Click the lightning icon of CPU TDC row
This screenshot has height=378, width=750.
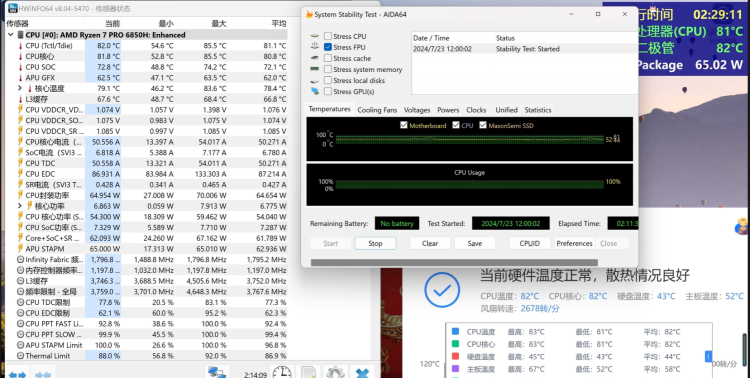click(x=21, y=163)
